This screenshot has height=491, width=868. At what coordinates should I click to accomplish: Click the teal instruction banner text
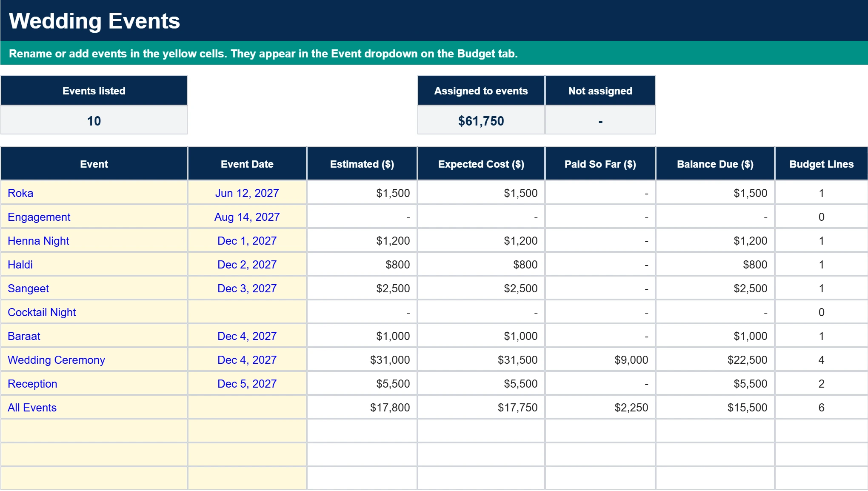[263, 54]
